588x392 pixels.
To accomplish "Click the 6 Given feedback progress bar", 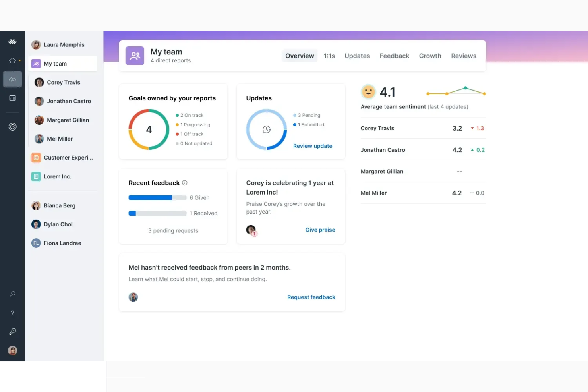I will coord(157,197).
